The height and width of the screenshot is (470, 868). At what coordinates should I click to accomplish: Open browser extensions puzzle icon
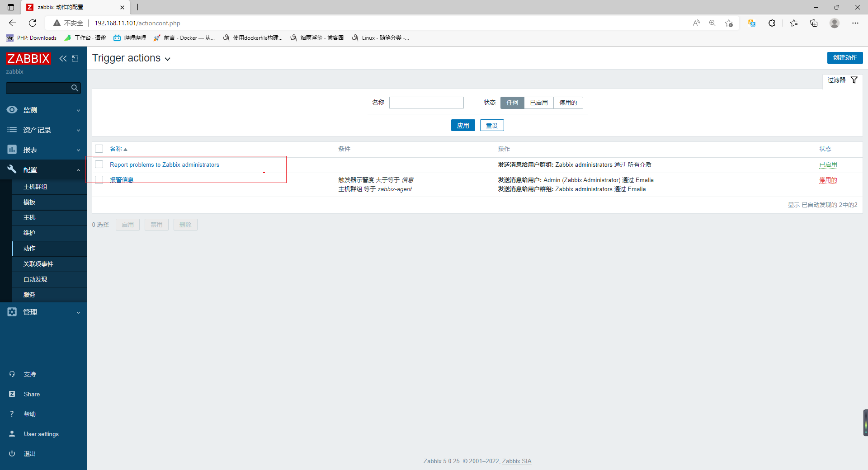[772, 23]
